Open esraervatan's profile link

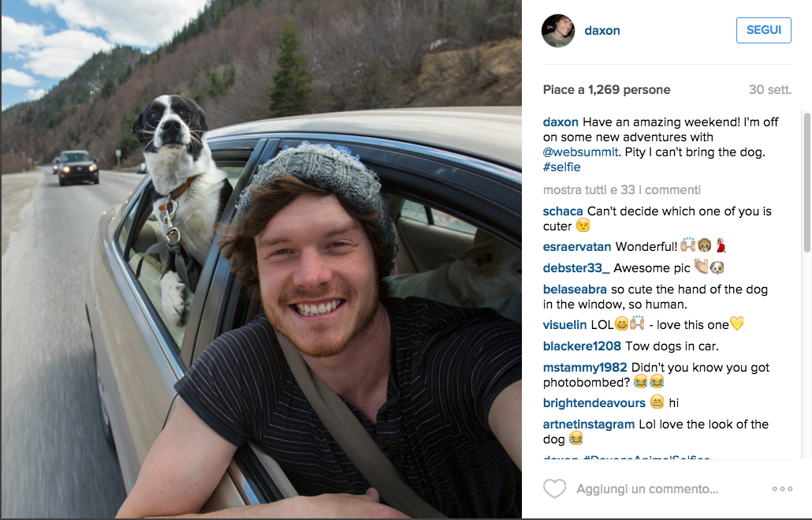pos(577,247)
